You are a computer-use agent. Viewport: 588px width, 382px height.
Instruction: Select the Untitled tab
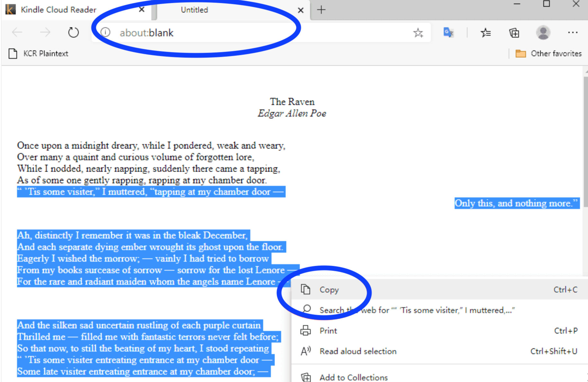[x=233, y=10]
